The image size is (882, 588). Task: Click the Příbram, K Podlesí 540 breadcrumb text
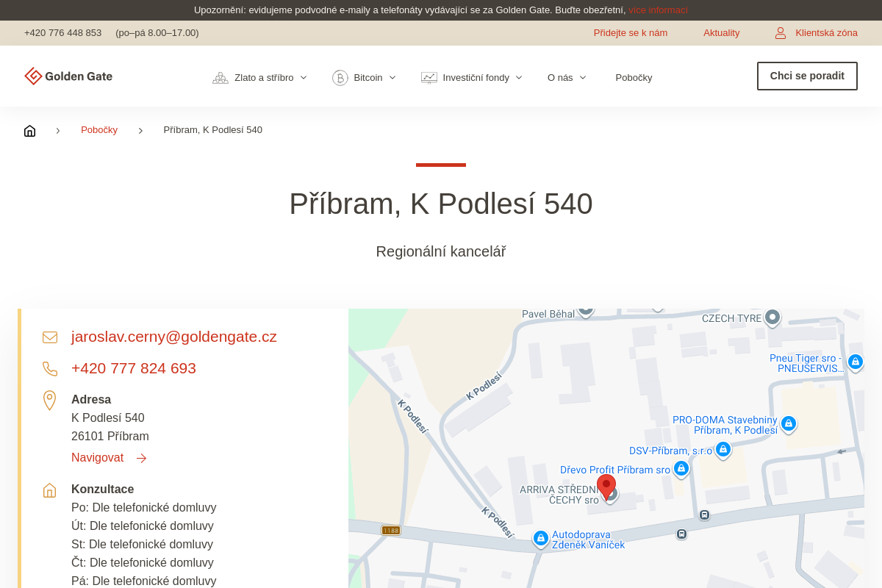(x=213, y=130)
